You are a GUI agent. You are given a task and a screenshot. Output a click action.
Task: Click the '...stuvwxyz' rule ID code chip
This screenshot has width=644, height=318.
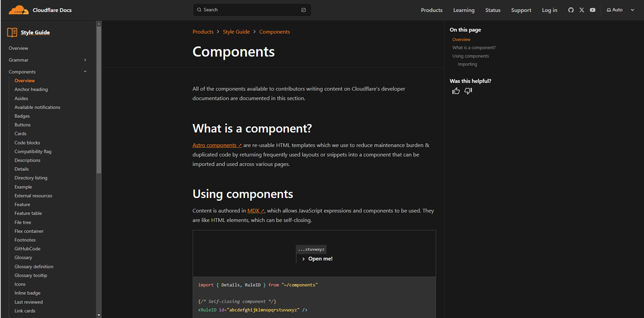(311, 250)
